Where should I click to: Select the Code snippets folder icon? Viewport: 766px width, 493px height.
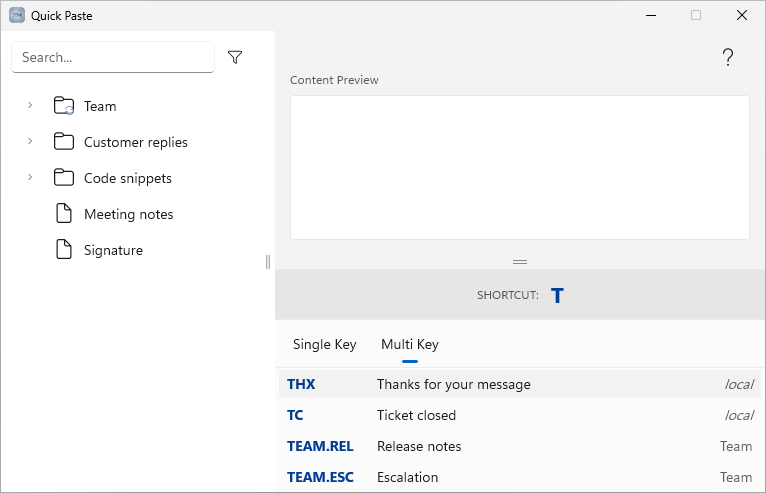click(64, 177)
